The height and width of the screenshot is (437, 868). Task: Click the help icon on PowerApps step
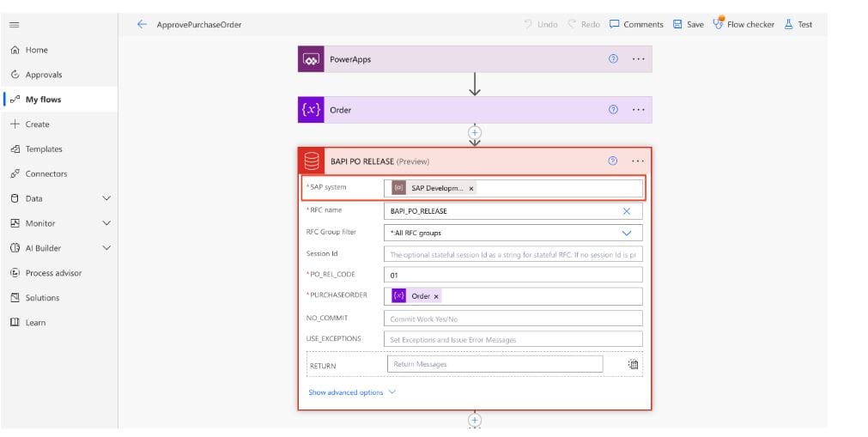613,59
